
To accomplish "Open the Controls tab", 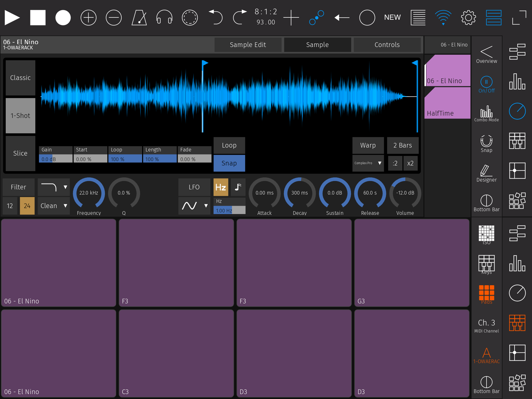I will (x=387, y=45).
